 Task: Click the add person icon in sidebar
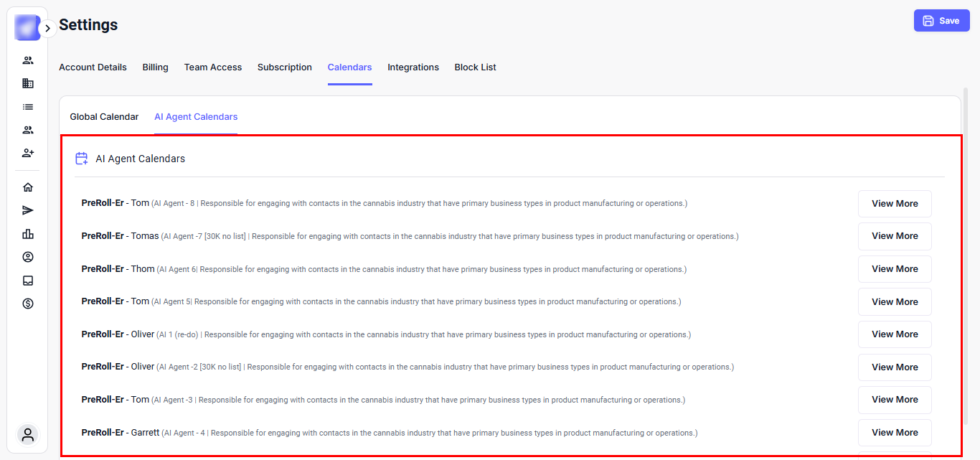point(28,153)
